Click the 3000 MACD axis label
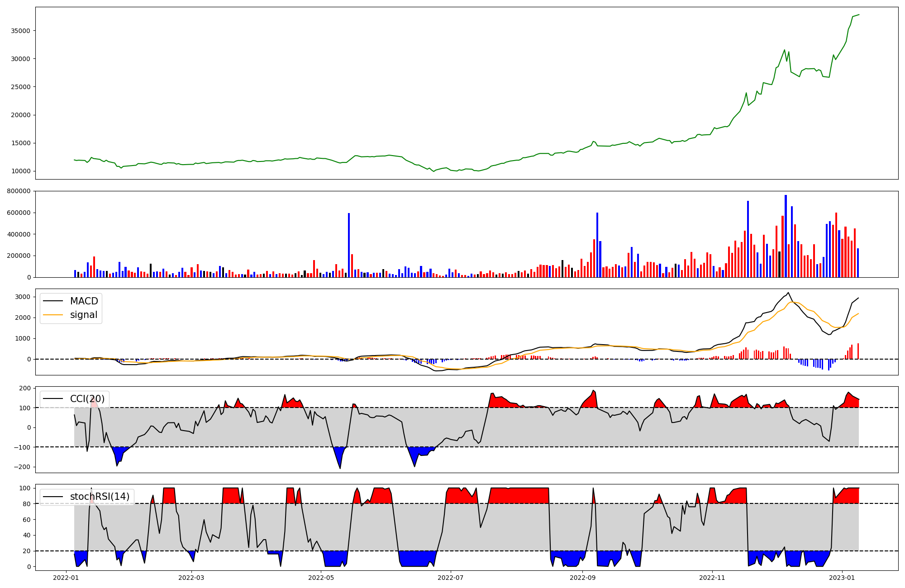Viewport: 905px width, 588px height. click(x=23, y=297)
